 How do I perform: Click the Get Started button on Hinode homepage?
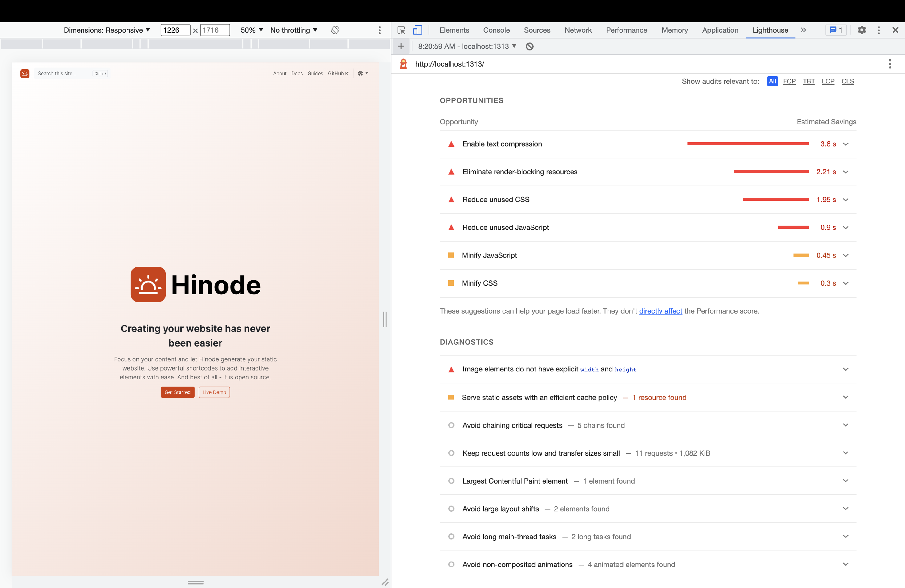pos(177,392)
